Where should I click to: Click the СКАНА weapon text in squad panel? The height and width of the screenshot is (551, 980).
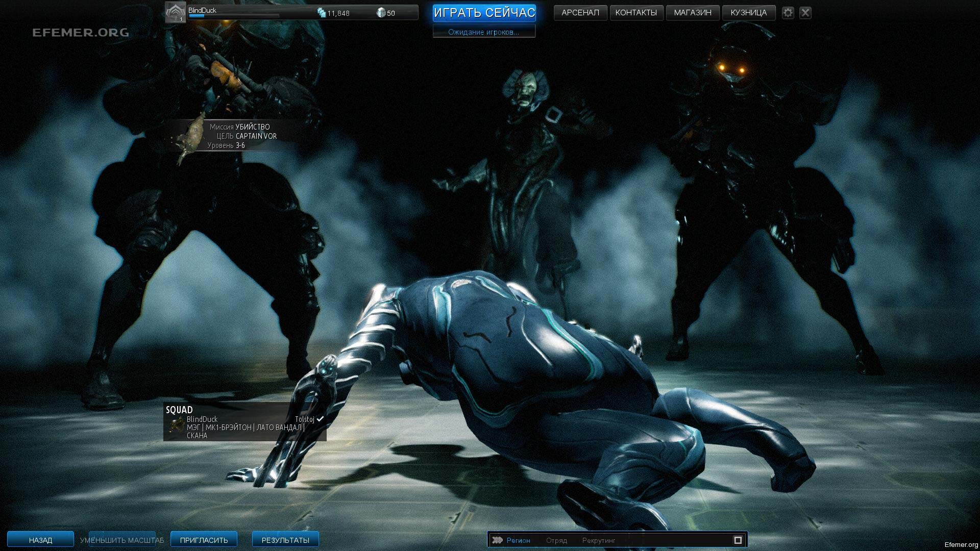(x=197, y=435)
